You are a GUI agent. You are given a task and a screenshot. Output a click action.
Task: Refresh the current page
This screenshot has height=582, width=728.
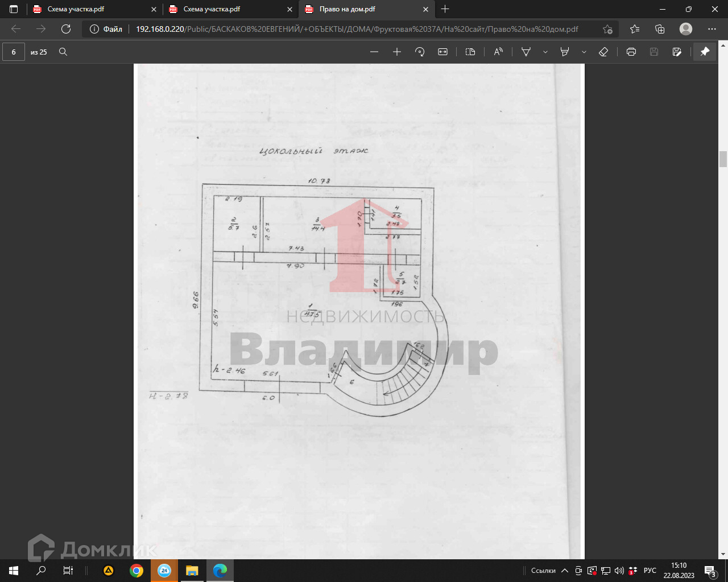pos(66,29)
